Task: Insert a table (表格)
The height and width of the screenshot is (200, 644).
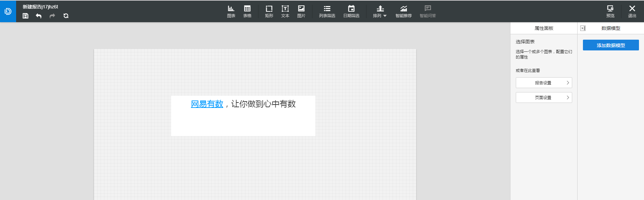Action: click(247, 11)
